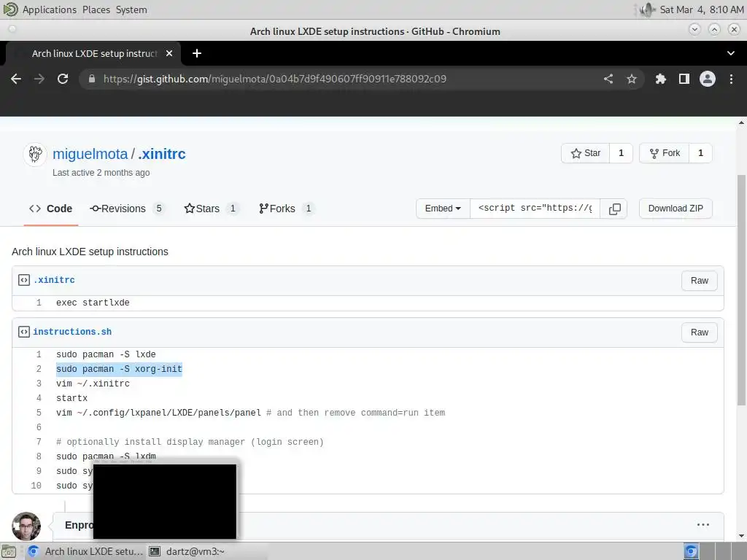The width and height of the screenshot is (747, 560).
Task: Click the embed script source field
Action: point(535,209)
